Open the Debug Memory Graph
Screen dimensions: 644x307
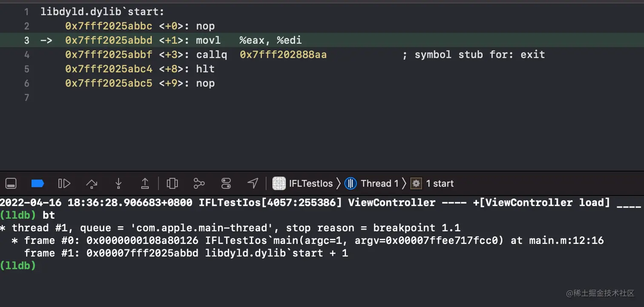199,184
